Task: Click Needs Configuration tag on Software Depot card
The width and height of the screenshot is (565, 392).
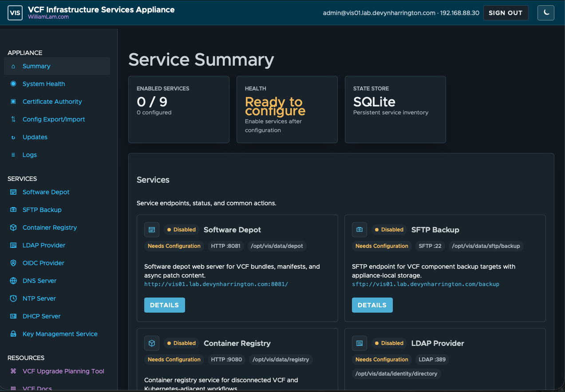Action: click(174, 246)
